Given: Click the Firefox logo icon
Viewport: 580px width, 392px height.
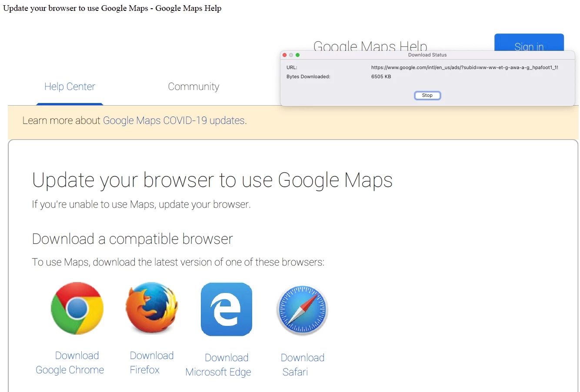Looking at the screenshot, I should coord(152,308).
